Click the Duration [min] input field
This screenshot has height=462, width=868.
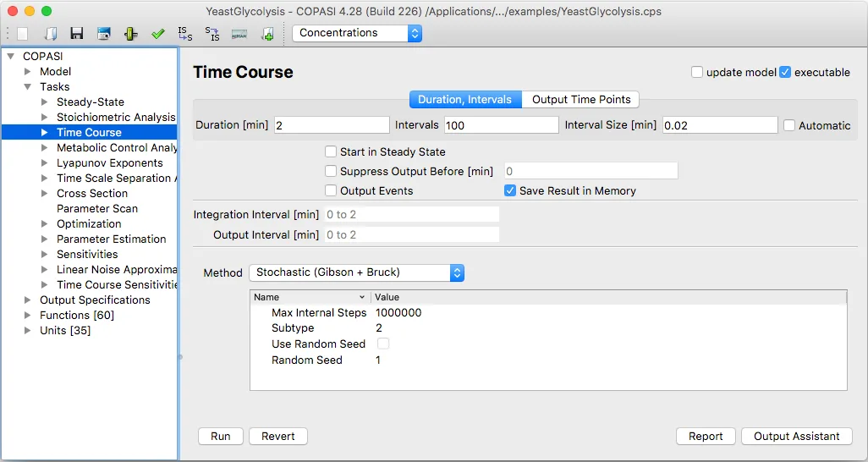[x=332, y=125]
